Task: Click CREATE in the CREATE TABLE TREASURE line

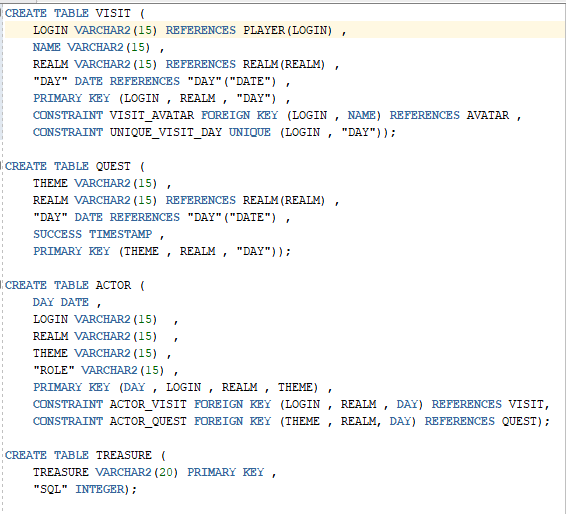Action: (x=26, y=456)
